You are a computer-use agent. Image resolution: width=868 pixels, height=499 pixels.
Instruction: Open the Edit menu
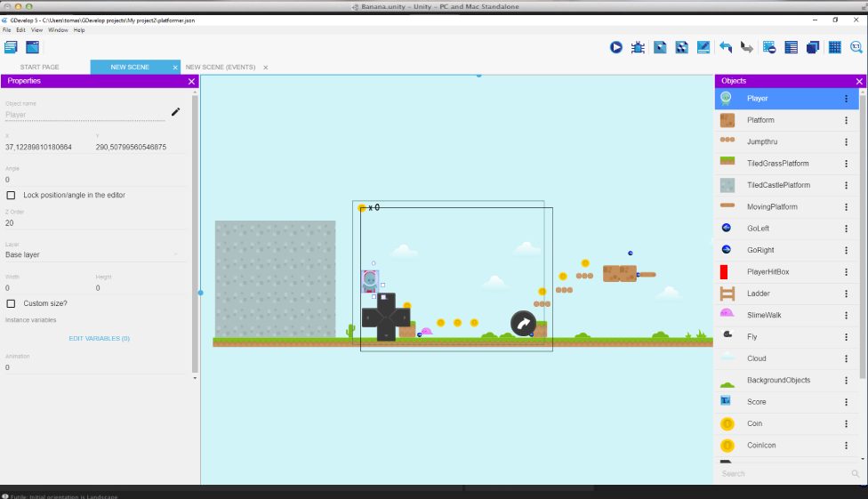tap(20, 30)
